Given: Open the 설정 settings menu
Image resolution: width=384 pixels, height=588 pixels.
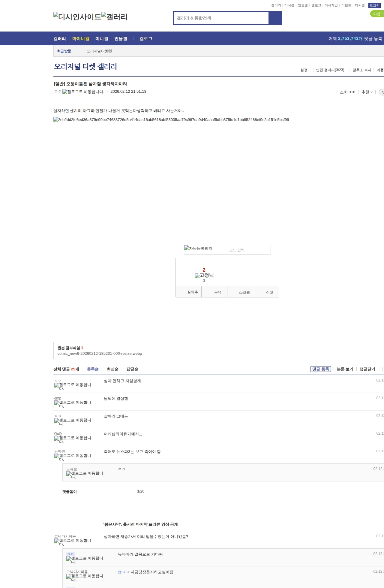Looking at the screenshot, I should [x=304, y=70].
